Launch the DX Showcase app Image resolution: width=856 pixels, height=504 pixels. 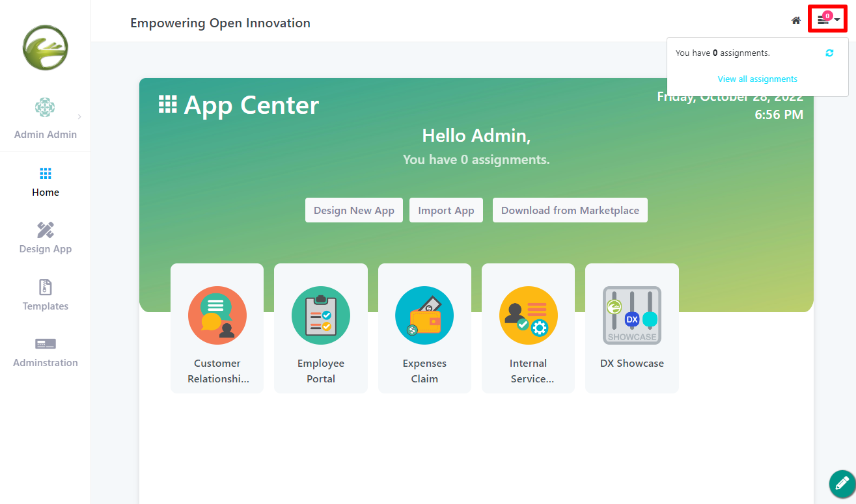(632, 328)
